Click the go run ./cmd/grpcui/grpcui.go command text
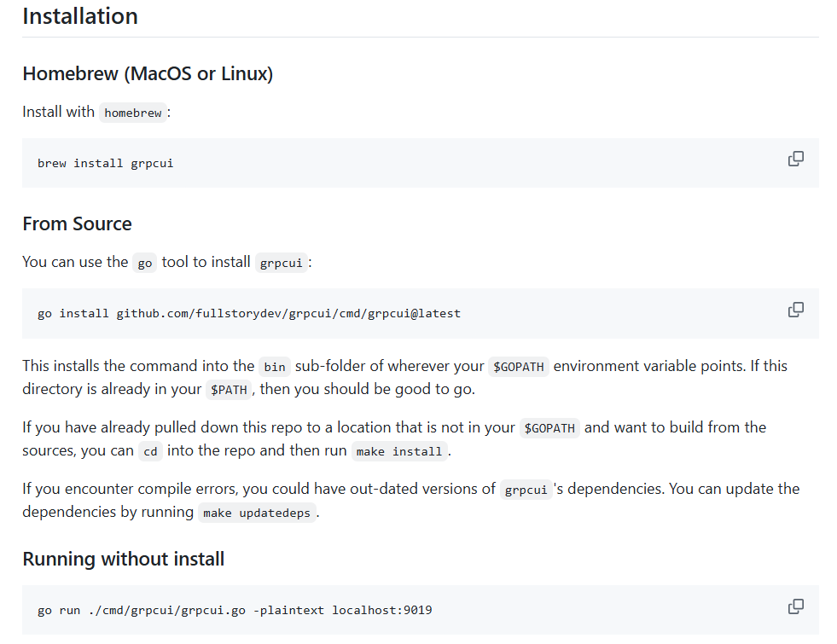Screen dimensions: 837x644 pyautogui.click(x=235, y=611)
